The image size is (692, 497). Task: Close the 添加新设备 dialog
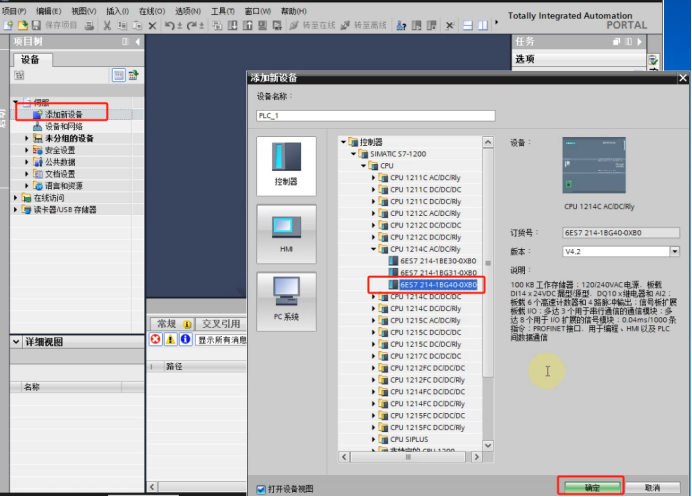(683, 78)
